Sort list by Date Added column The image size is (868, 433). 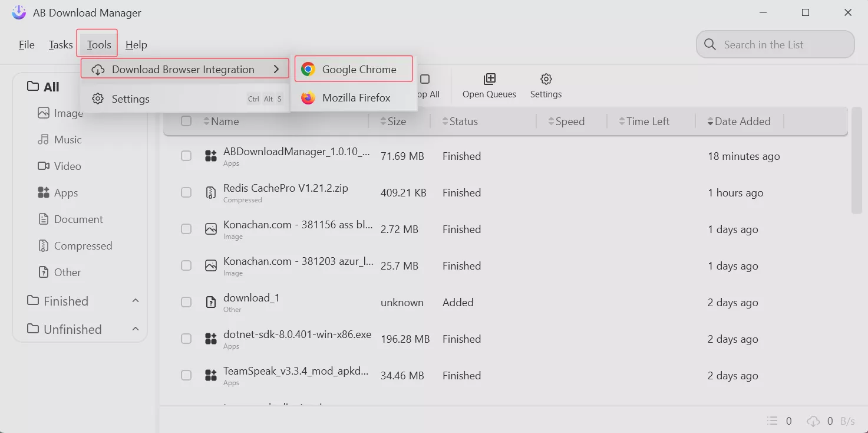click(742, 122)
